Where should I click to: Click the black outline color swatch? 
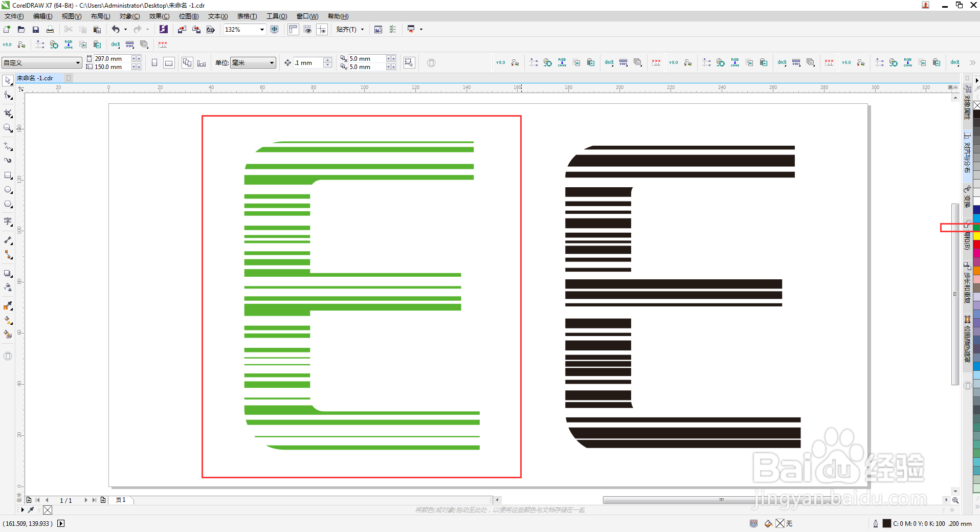[x=886, y=523]
